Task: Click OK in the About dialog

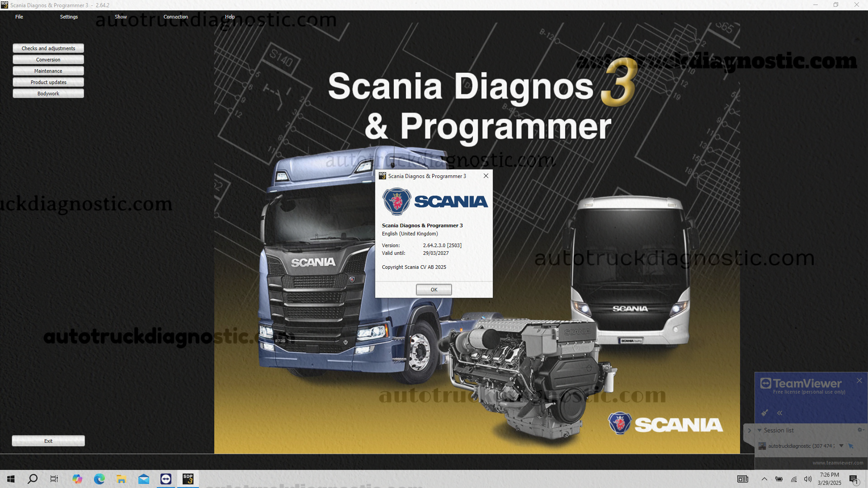Action: 434,290
